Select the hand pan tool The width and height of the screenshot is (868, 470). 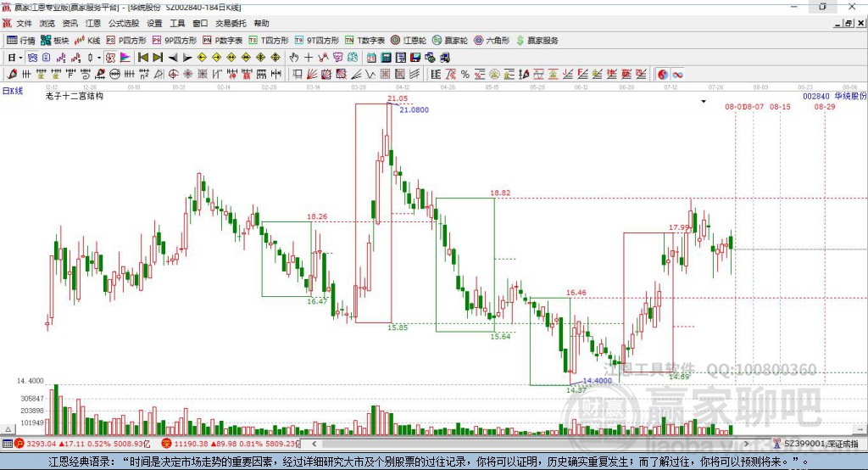tap(293, 58)
